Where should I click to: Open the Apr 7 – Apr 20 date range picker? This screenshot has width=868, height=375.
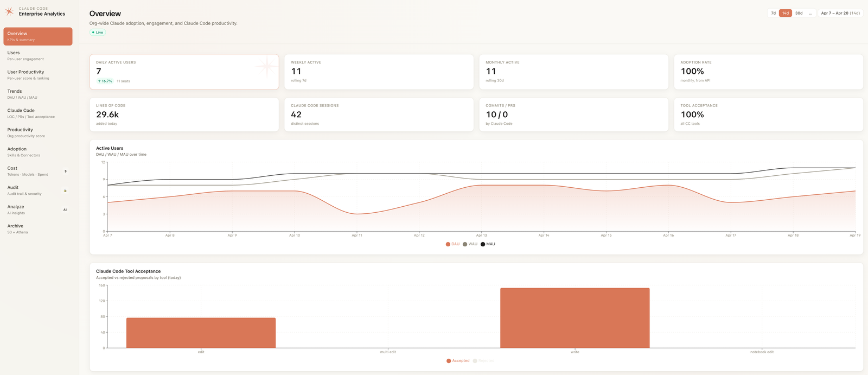coord(840,13)
